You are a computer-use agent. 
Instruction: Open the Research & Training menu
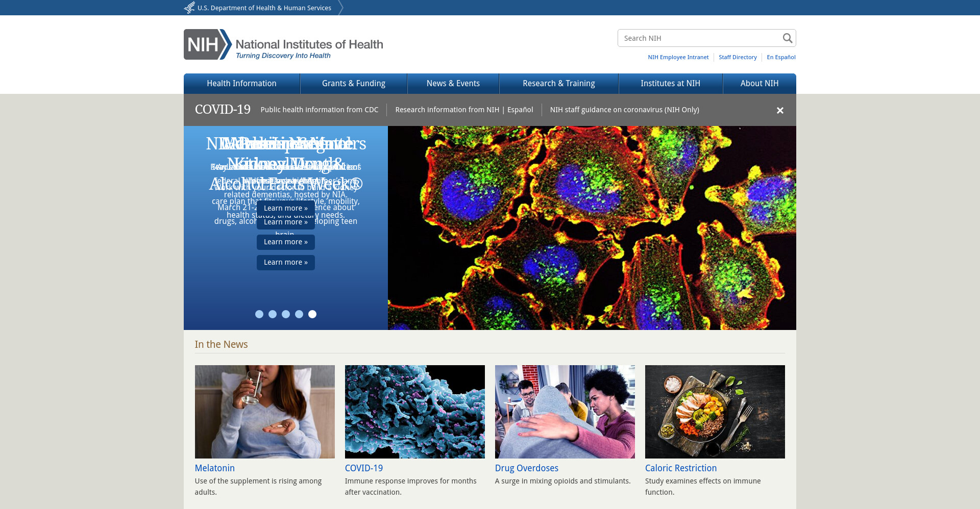(x=559, y=84)
